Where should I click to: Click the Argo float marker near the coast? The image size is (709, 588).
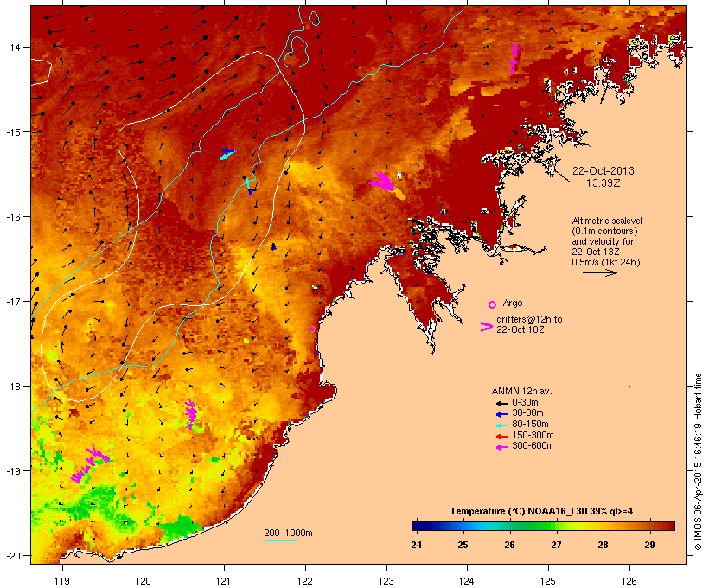click(x=312, y=329)
